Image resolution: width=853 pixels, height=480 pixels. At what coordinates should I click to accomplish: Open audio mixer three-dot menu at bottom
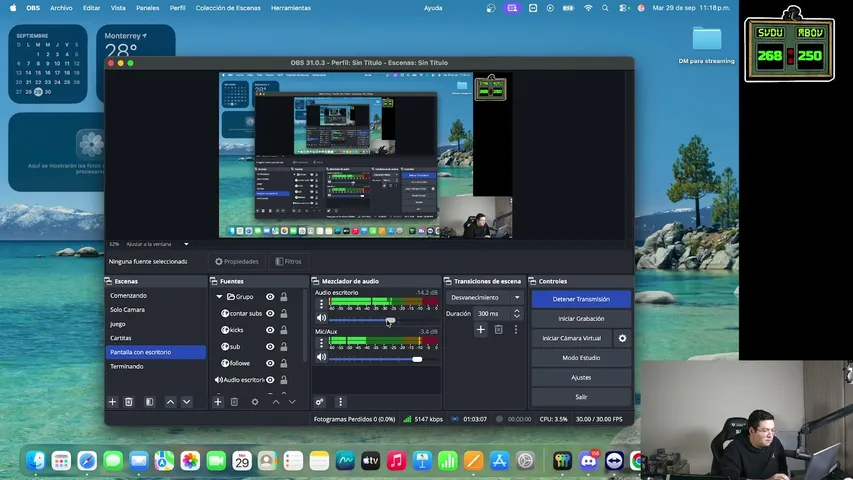341,402
